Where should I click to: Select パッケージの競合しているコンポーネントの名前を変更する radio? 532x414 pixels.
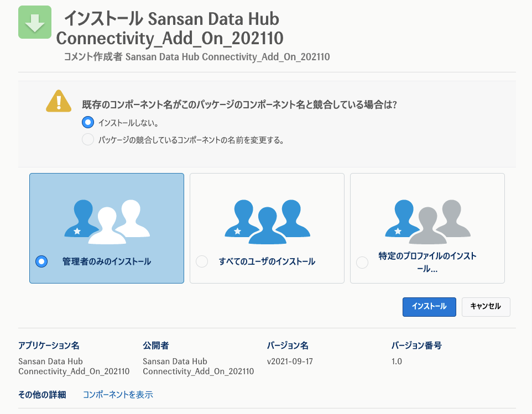88,139
